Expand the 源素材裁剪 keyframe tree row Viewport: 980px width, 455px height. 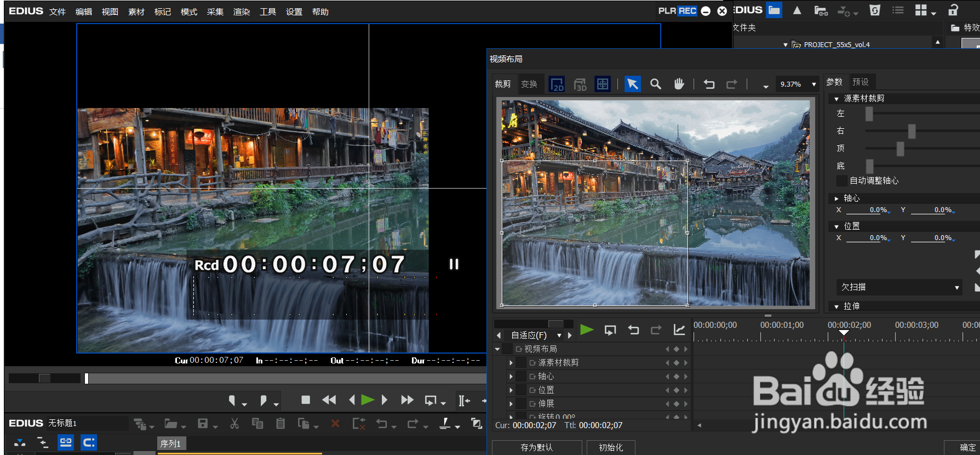pyautogui.click(x=511, y=363)
